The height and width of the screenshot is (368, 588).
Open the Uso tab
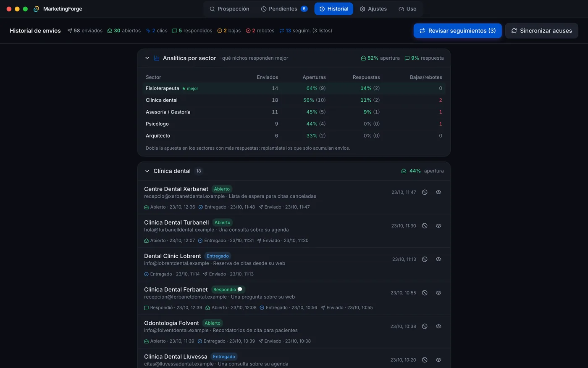(407, 9)
